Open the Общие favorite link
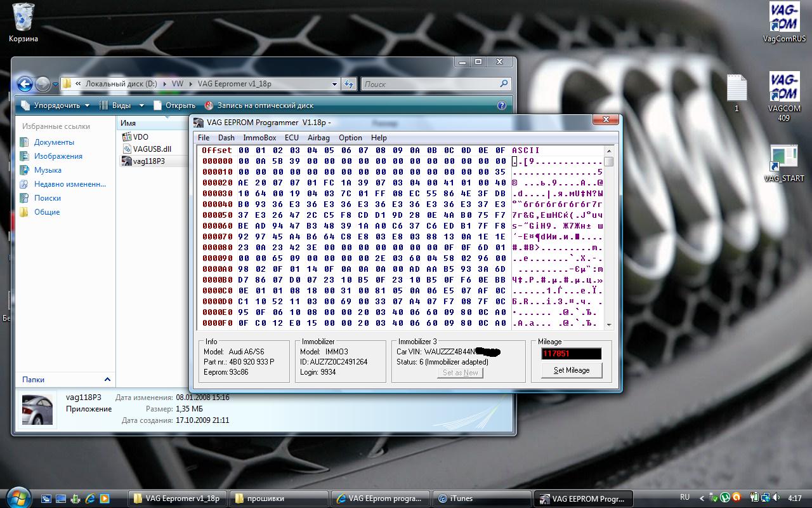 pos(47,212)
